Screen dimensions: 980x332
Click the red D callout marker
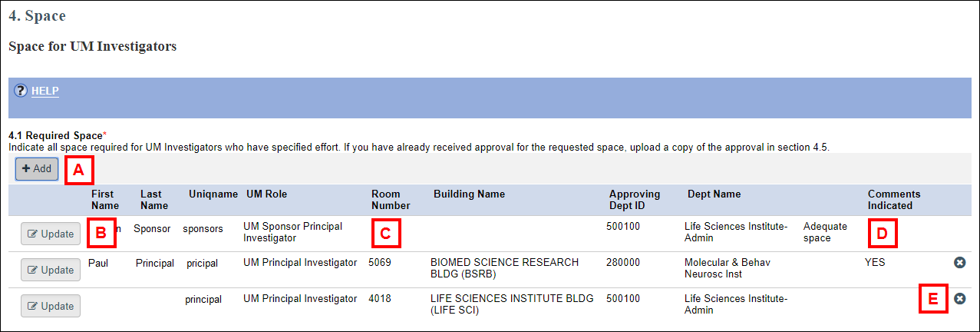coord(883,234)
